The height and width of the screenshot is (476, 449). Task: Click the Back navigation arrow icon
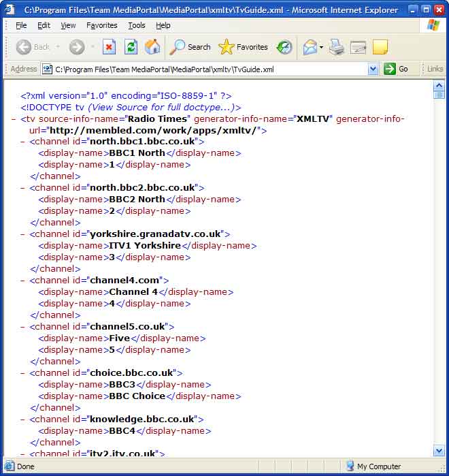tap(24, 47)
